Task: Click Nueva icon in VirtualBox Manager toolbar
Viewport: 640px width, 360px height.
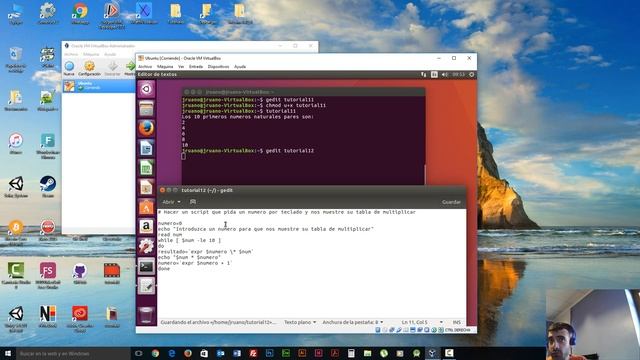Action: coord(69,68)
